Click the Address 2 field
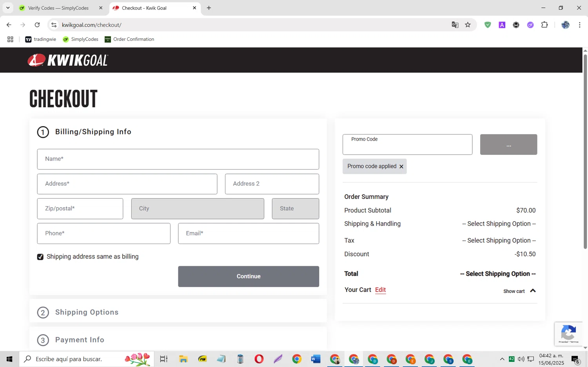This screenshot has width=588, height=367. pyautogui.click(x=272, y=184)
